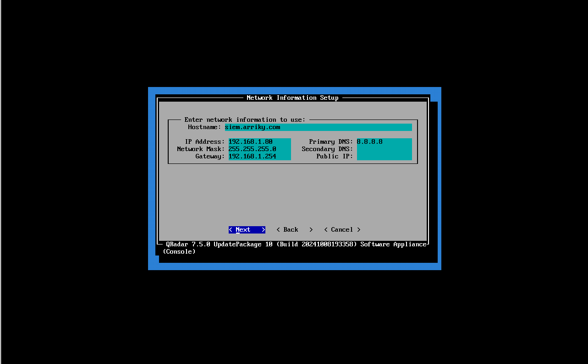Go to previous screen with Back
The image size is (588, 364).
(295, 230)
